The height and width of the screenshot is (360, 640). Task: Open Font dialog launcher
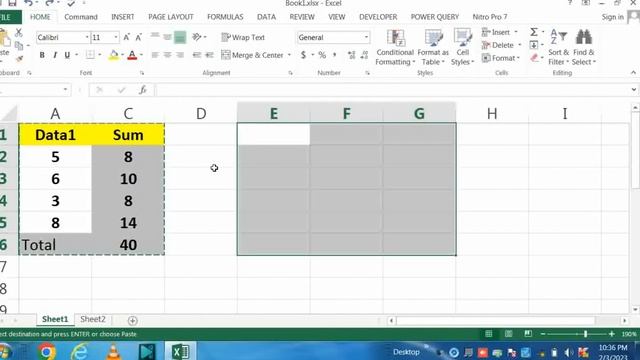coord(142,73)
